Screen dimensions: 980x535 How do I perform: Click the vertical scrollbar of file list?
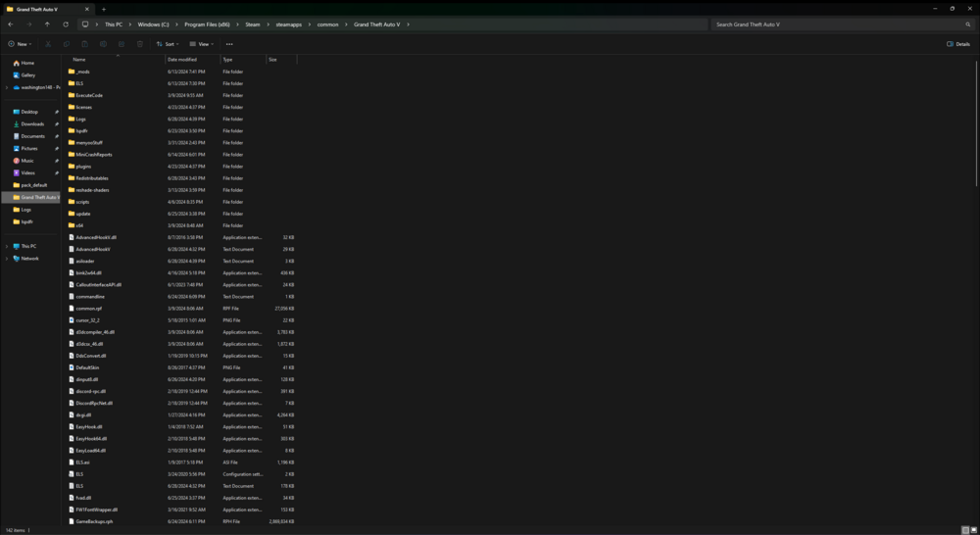tap(977, 125)
